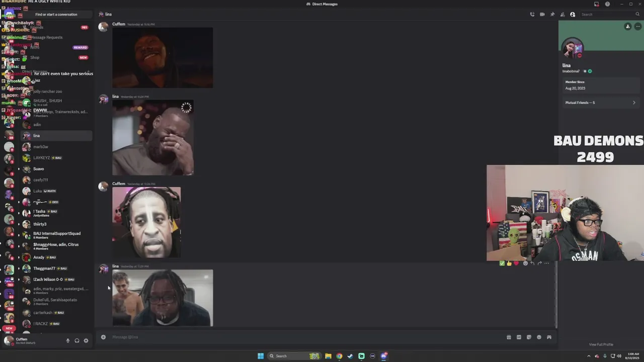Open the GIF picker icon
Screen dimensions: 644x362
pos(519,337)
